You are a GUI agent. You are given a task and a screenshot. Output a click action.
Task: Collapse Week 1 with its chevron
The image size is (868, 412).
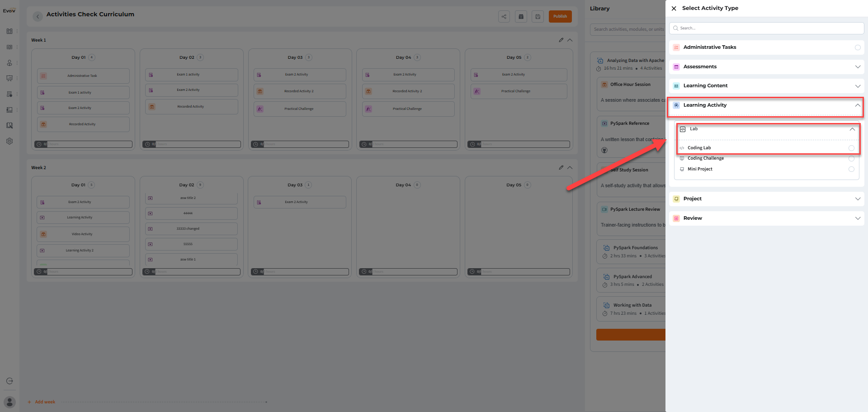click(x=570, y=40)
